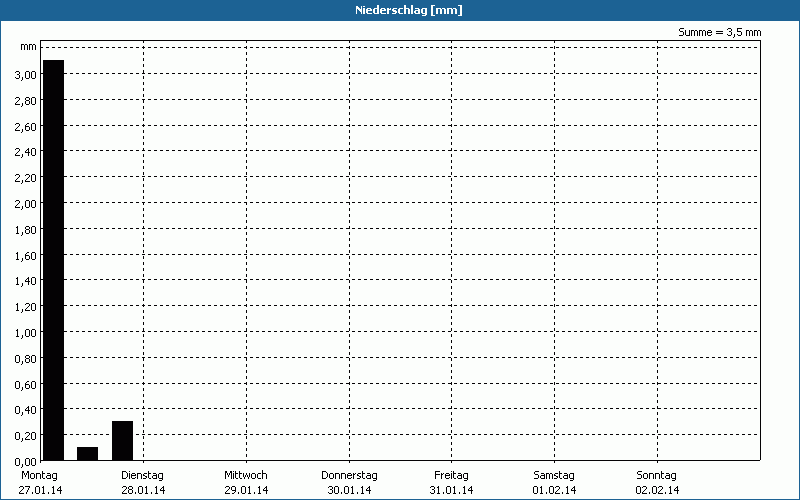
Task: Click the '0,80' y-axis value
Action: [26, 359]
